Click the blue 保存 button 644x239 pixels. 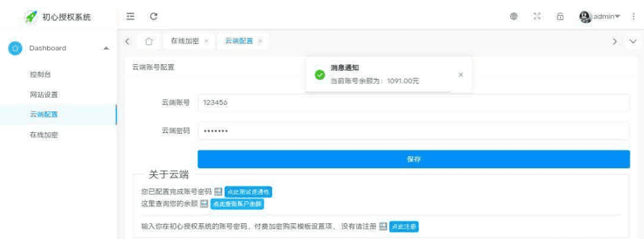[x=413, y=159]
